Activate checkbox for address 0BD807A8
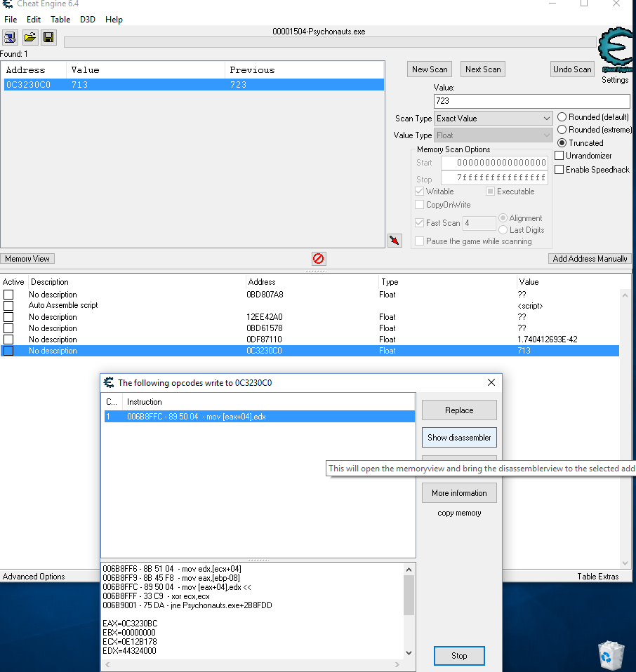Viewport: 636px width, 672px height. click(8, 295)
